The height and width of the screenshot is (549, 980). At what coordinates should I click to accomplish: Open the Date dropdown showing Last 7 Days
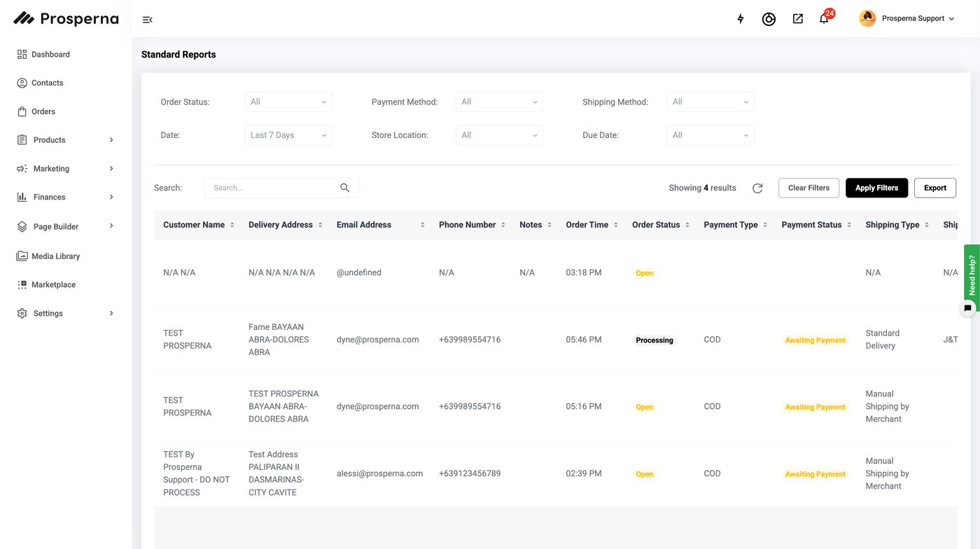pyautogui.click(x=288, y=135)
